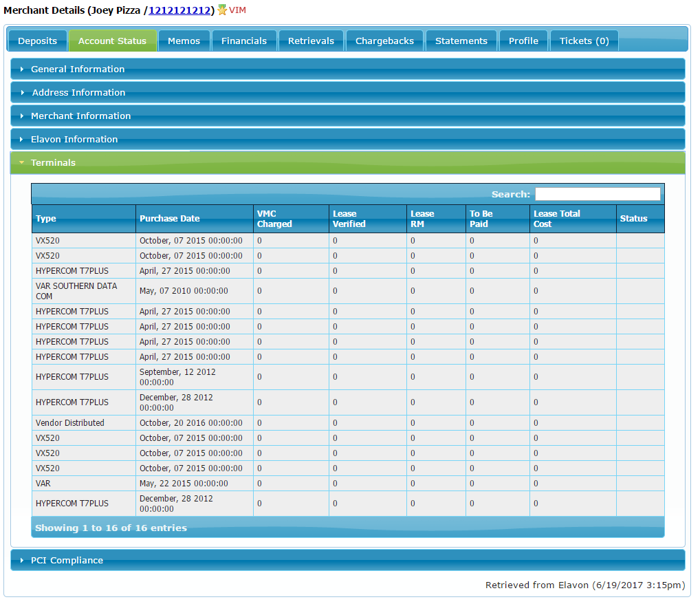700x604 pixels.
Task: Sort by To Be Paid column
Action: click(497, 219)
